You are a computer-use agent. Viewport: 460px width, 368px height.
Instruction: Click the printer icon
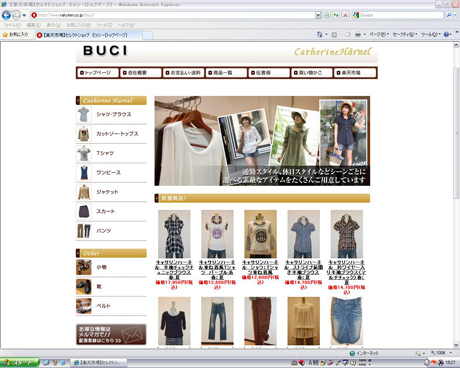358,34
